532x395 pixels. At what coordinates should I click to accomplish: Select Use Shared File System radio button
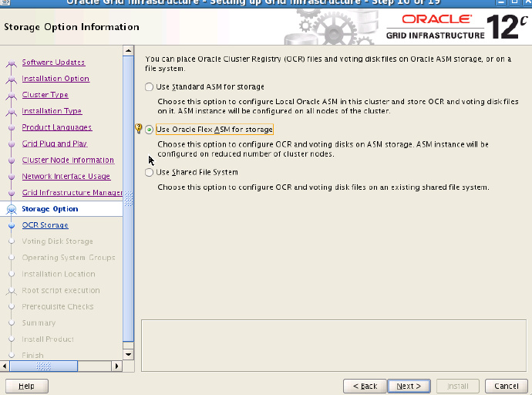click(x=149, y=172)
